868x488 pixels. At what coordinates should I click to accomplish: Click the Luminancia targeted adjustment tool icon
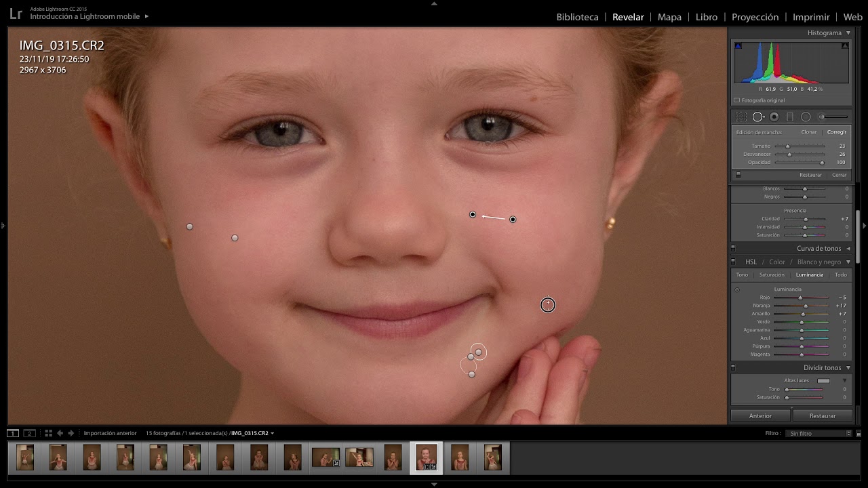coord(737,290)
